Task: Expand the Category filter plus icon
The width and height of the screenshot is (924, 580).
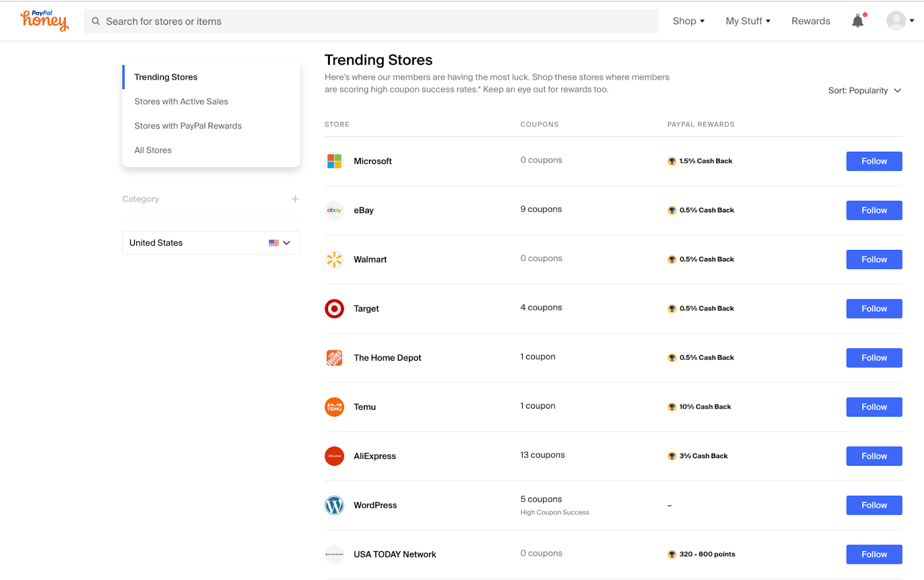Action: [295, 199]
